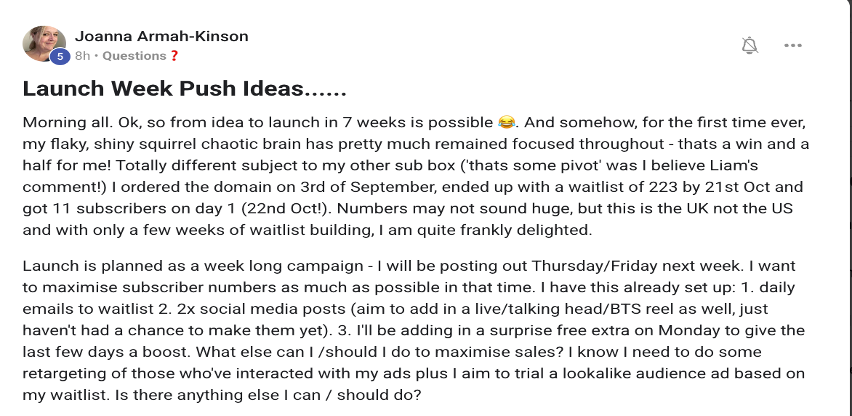
Task: Click the muted bell notification icon
Action: pyautogui.click(x=749, y=45)
